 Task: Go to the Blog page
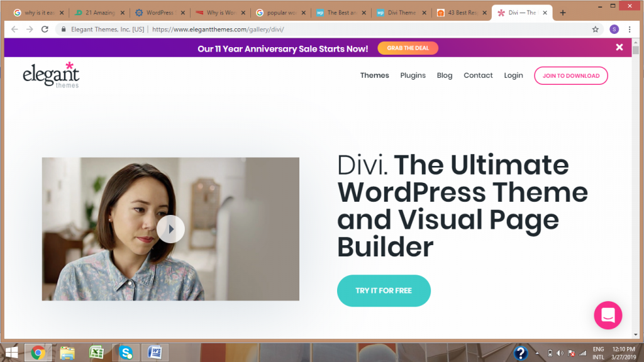(x=445, y=75)
